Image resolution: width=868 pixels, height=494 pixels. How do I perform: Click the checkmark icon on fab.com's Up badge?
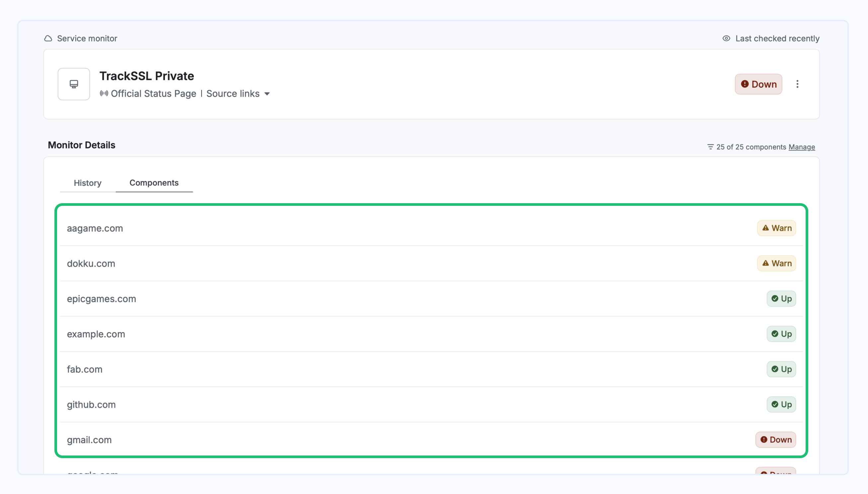pos(775,369)
